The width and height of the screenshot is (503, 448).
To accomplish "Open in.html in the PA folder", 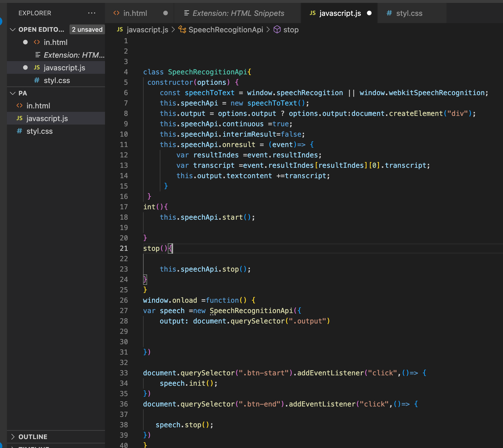I will click(x=56, y=106).
